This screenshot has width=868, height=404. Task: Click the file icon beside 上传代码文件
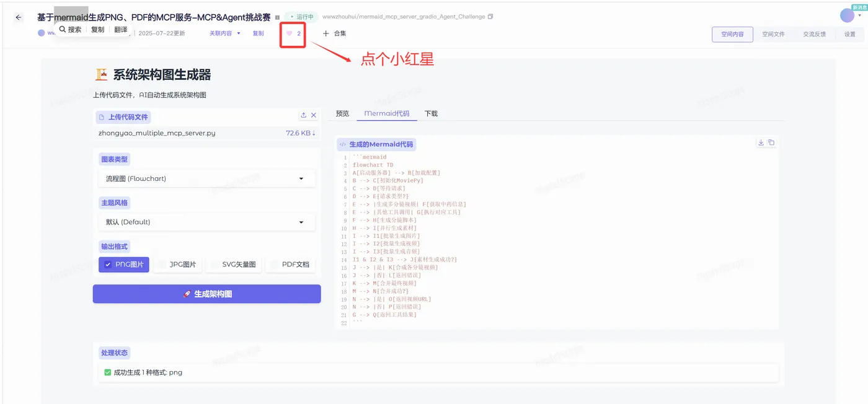pos(102,117)
